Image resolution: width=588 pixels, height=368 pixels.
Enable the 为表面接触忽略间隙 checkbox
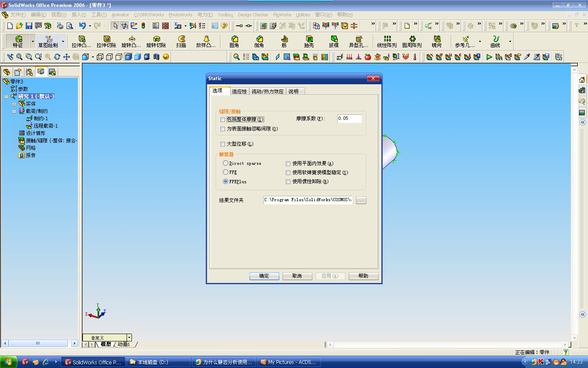223,129
